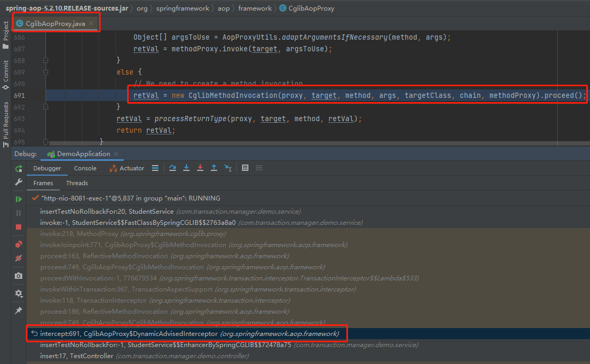Open the Project tool window from sidebar
Viewport: 590px width, 364px height.
(x=6, y=35)
